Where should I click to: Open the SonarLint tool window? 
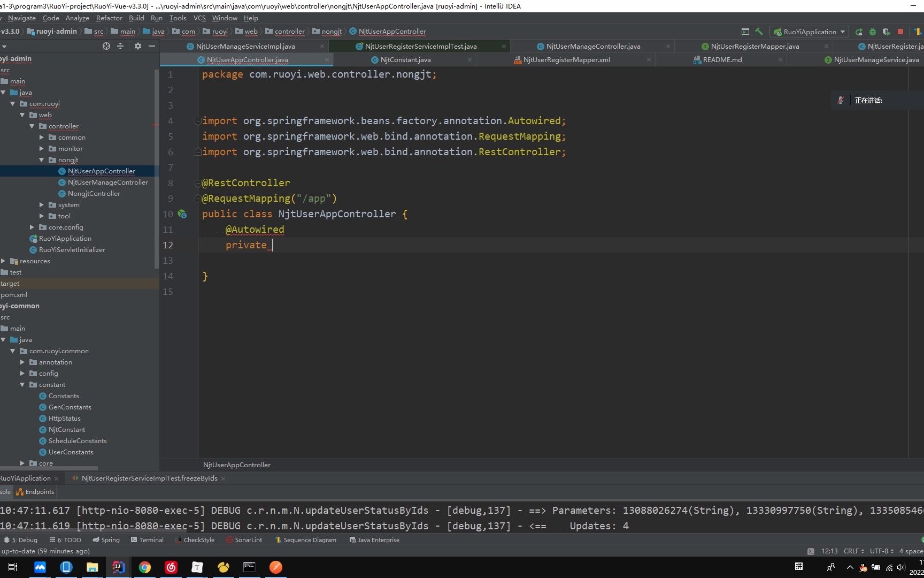(x=244, y=540)
